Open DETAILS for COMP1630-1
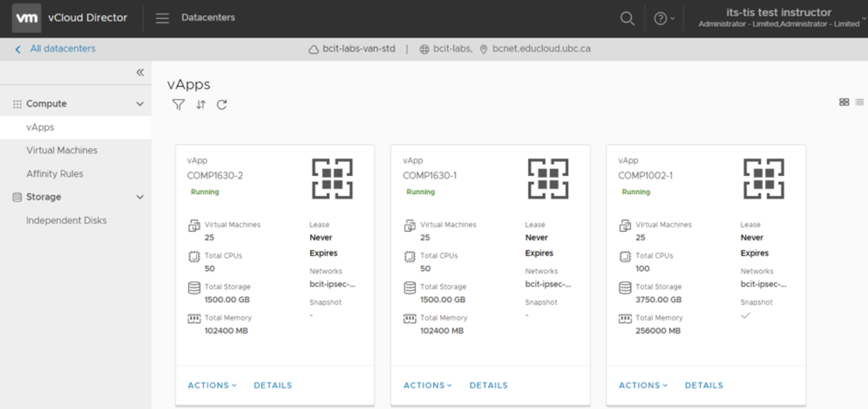The height and width of the screenshot is (409, 868). (x=489, y=385)
